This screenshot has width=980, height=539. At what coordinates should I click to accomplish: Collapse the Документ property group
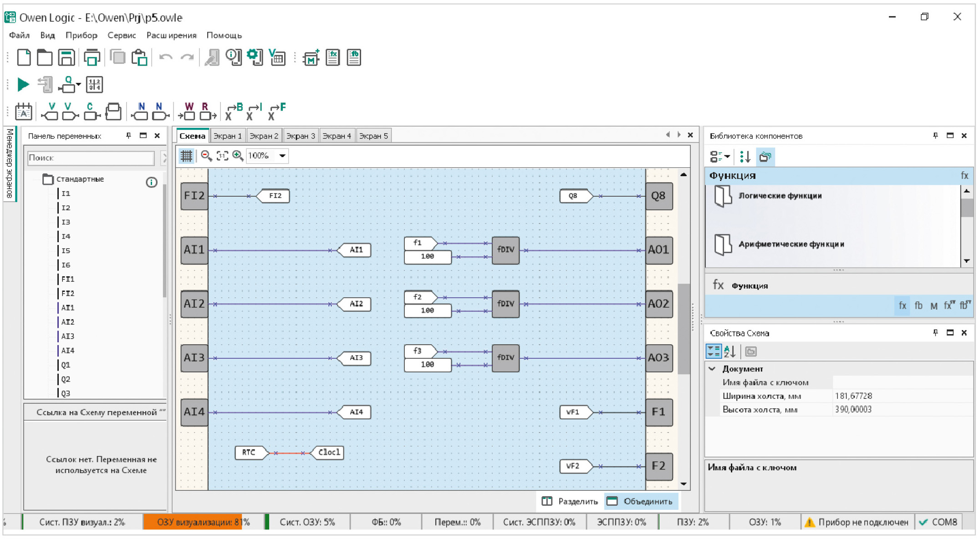712,369
